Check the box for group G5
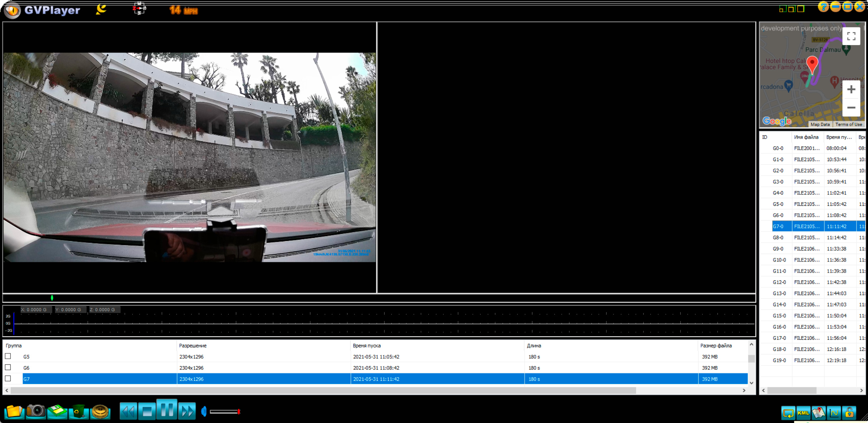Viewport: 868px width, 423px height. 8,356
